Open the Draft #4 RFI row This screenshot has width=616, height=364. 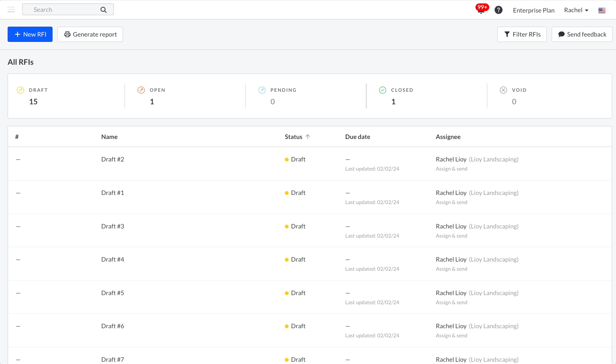(113, 259)
